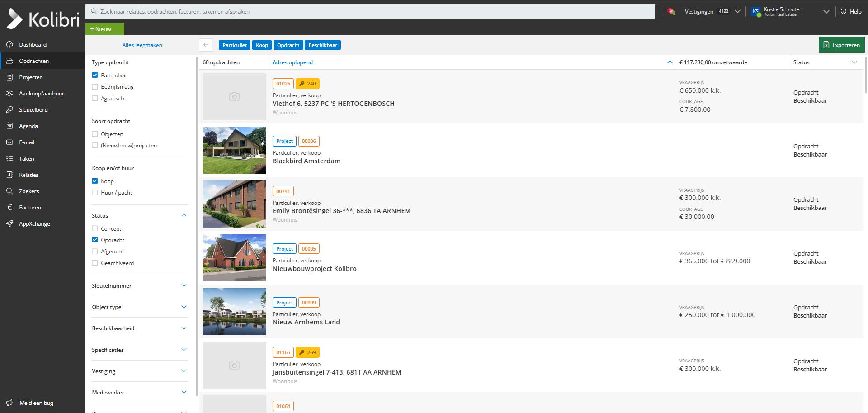Click the Facturen euro icon
The height and width of the screenshot is (413, 868).
pos(9,208)
